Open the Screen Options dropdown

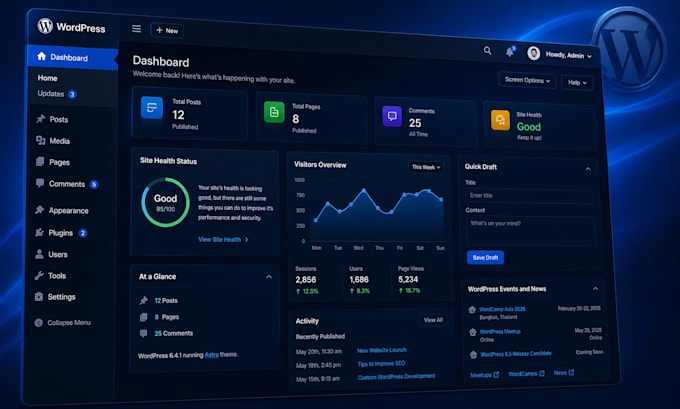[527, 80]
